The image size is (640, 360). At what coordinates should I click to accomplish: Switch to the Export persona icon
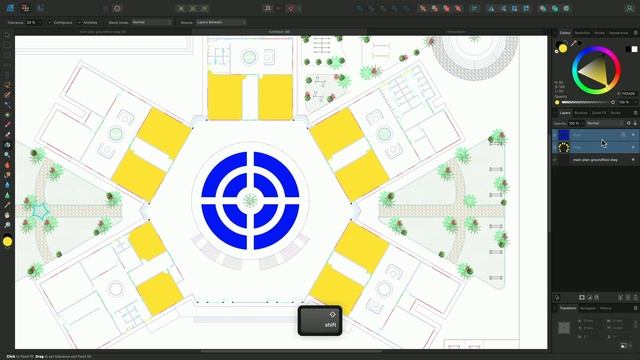40,8
